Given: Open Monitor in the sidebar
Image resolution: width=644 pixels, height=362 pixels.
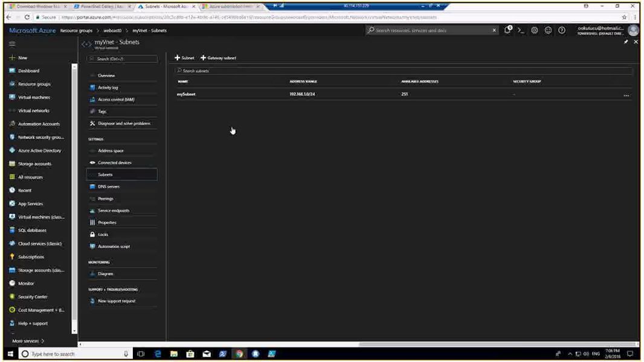Looking at the screenshot, I should (26, 284).
